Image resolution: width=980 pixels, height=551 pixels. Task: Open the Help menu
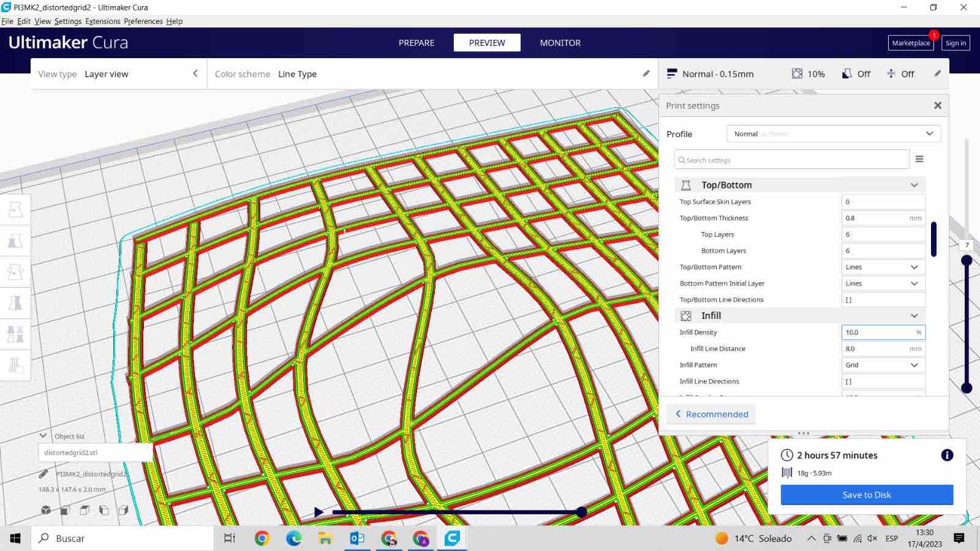pos(175,21)
